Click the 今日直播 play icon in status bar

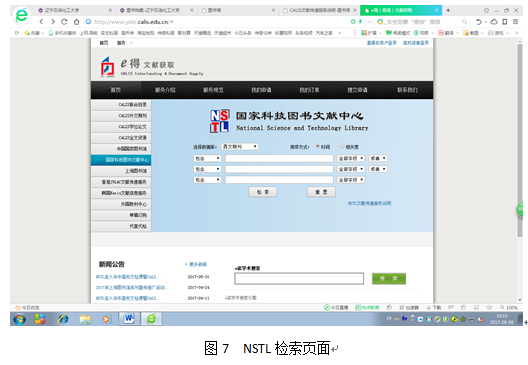tap(336, 307)
